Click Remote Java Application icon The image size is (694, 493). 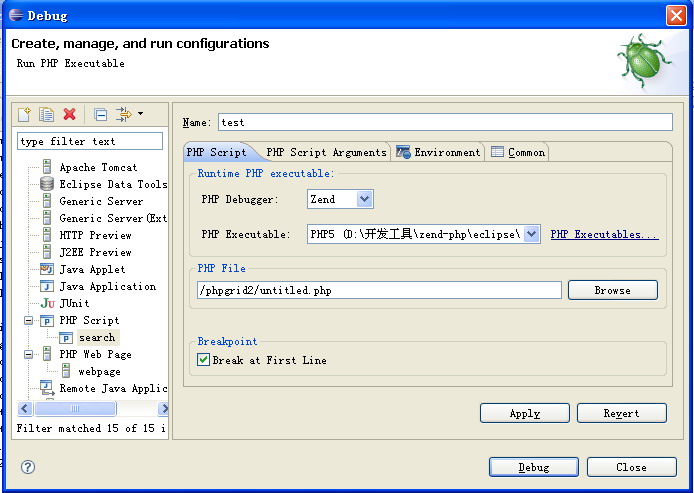click(47, 388)
